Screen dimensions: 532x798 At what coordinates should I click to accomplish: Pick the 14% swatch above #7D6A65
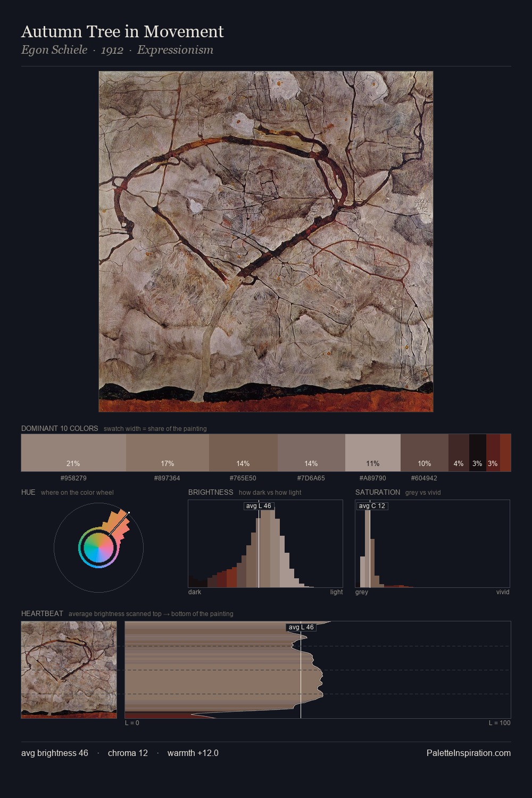pos(311,453)
